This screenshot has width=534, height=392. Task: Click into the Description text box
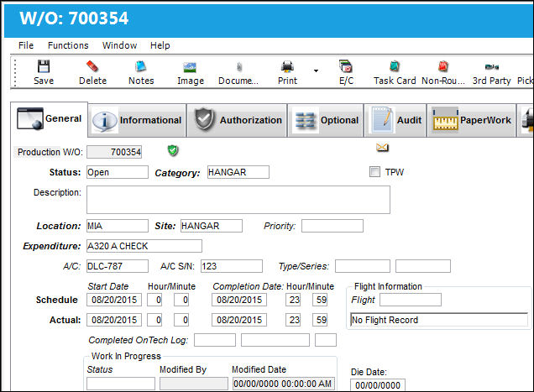click(x=238, y=200)
